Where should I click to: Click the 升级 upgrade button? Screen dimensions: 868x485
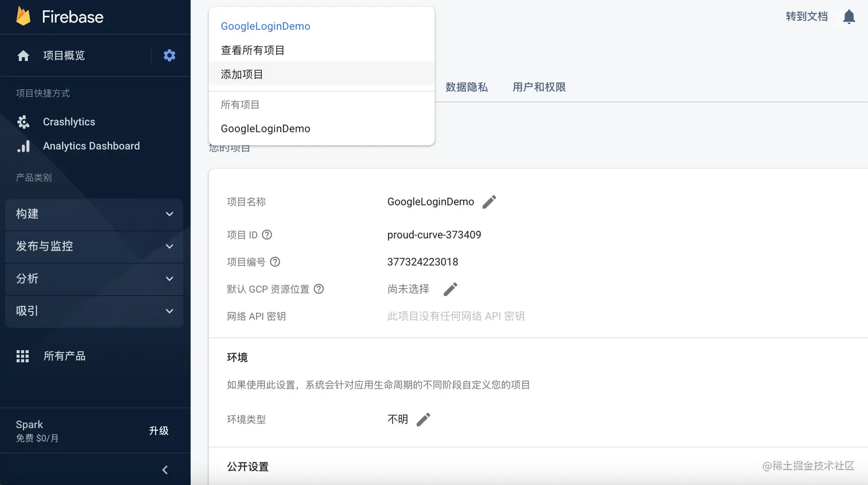pos(158,431)
